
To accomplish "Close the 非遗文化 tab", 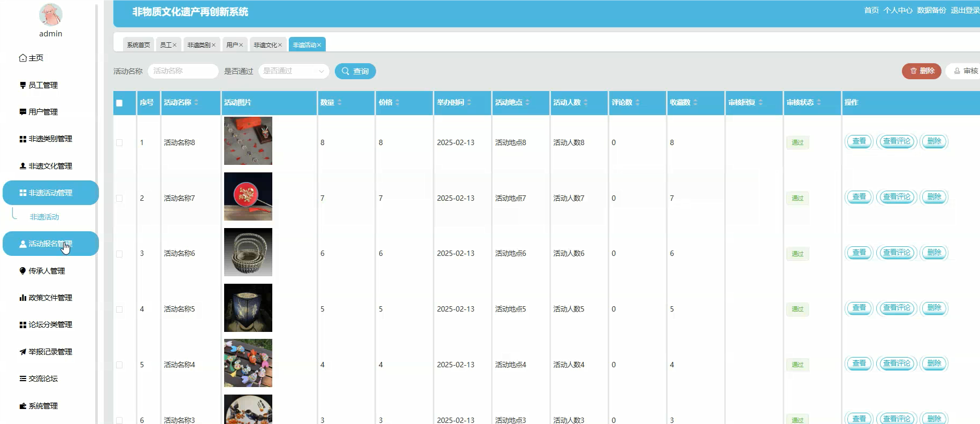I will coord(280,45).
